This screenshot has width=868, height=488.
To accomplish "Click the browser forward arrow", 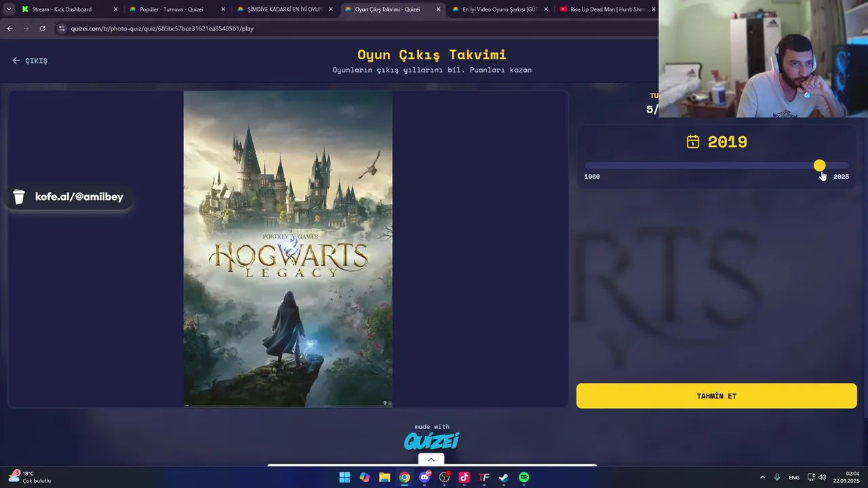I will [26, 28].
